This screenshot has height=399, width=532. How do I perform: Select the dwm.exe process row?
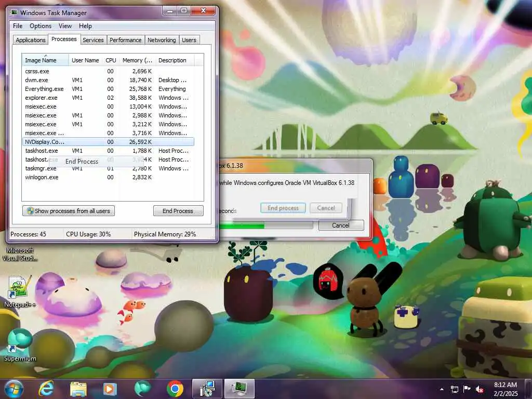point(108,80)
